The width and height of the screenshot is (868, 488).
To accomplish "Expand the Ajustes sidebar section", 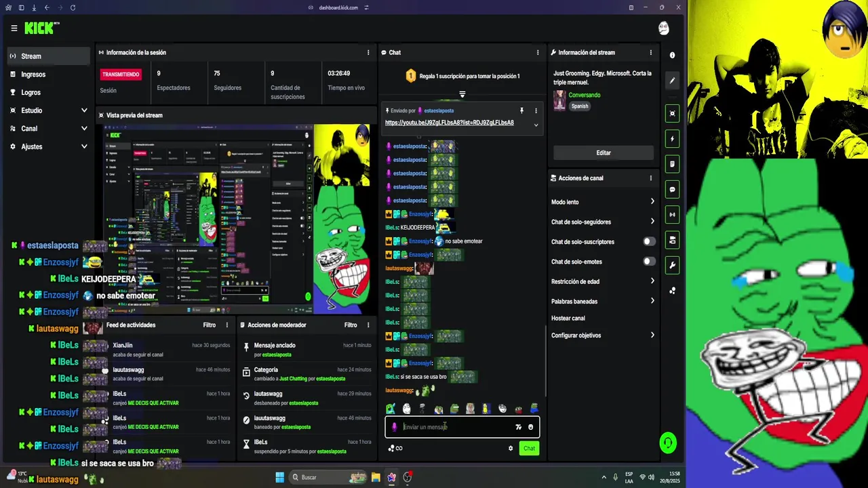I will [x=84, y=146].
